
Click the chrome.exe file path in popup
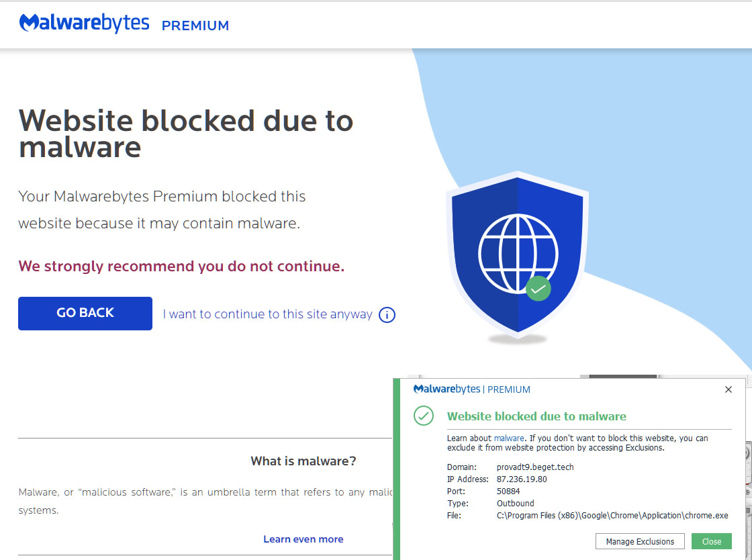[612, 515]
